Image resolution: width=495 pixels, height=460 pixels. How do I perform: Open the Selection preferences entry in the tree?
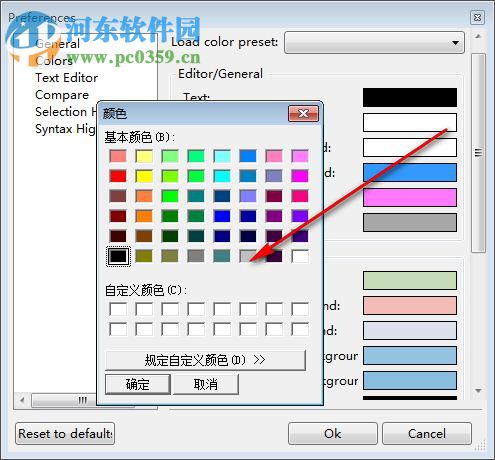point(66,112)
